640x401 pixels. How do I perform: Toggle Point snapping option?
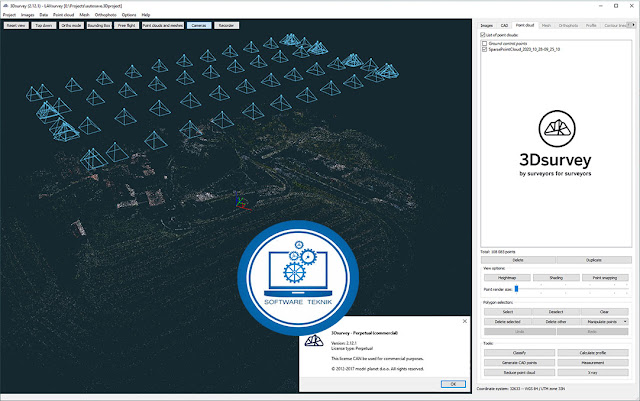[x=605, y=278]
